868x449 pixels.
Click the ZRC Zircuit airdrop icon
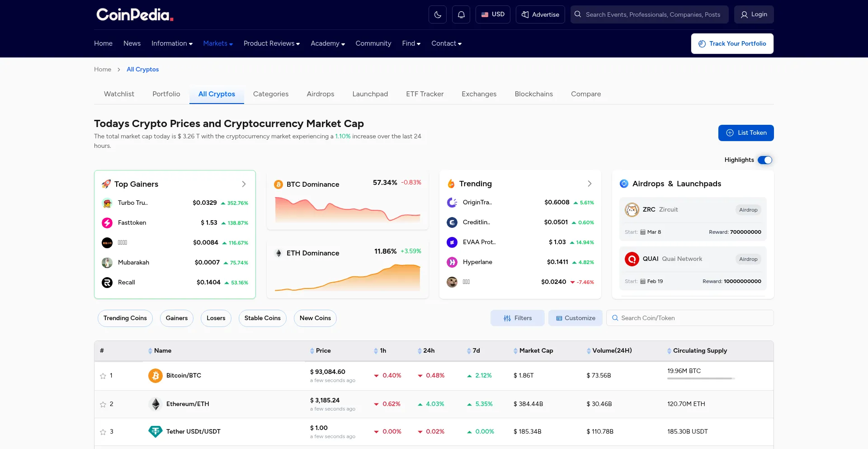coord(632,210)
